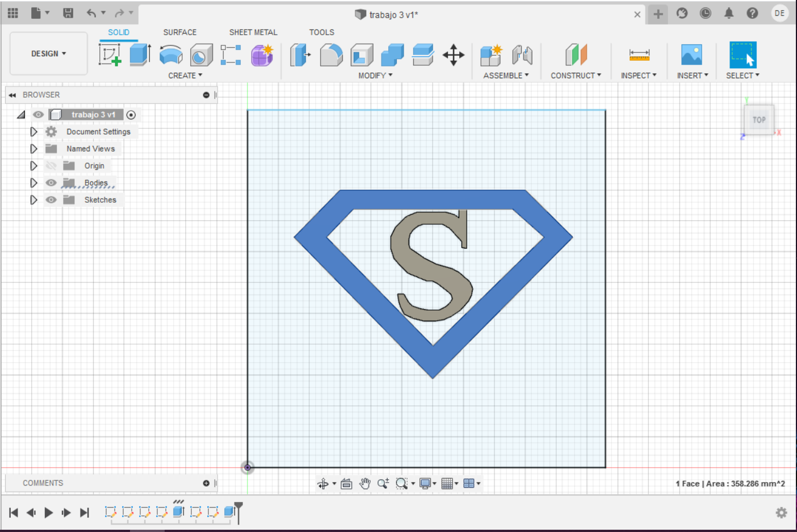Hide the Sketches folder
Viewport: 797px width, 532px height.
pos(51,200)
